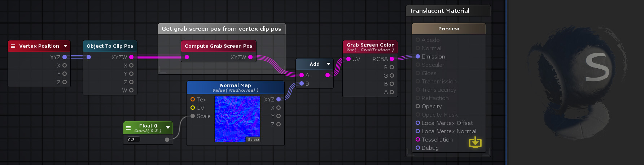
Task: Click Emission input port on Translucent Material
Action: (418, 56)
